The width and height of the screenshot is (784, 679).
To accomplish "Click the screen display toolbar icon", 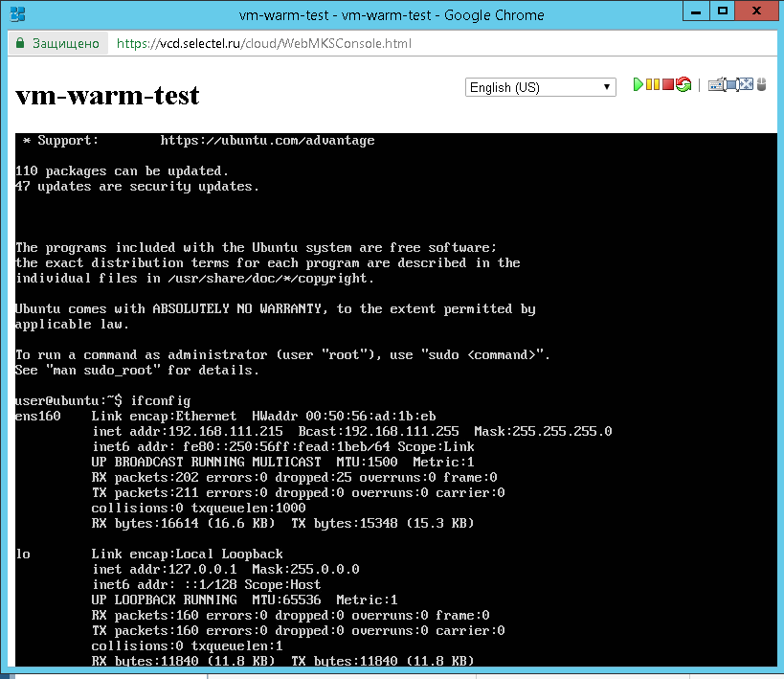I will point(731,84).
